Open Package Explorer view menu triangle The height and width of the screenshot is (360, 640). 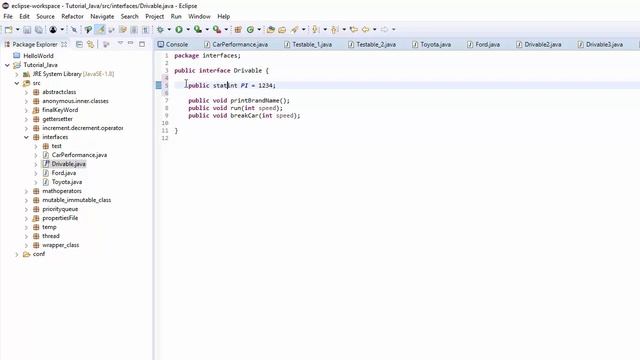point(120,43)
